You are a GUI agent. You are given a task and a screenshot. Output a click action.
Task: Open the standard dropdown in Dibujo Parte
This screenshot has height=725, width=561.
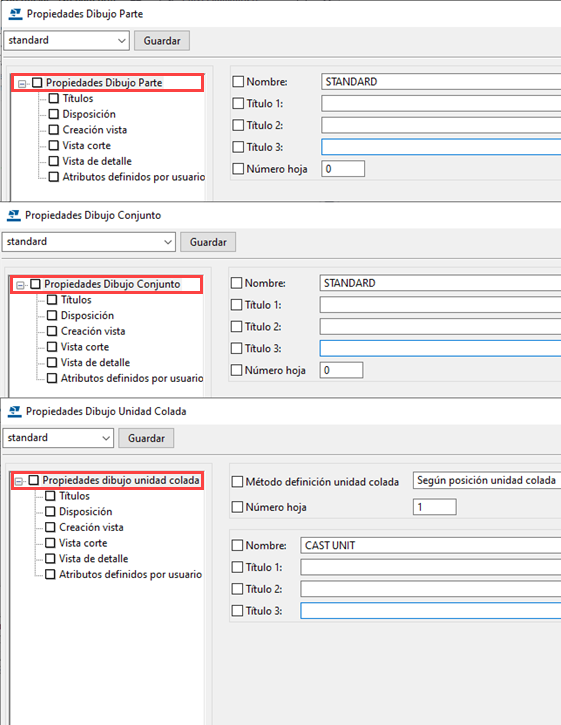(x=66, y=40)
